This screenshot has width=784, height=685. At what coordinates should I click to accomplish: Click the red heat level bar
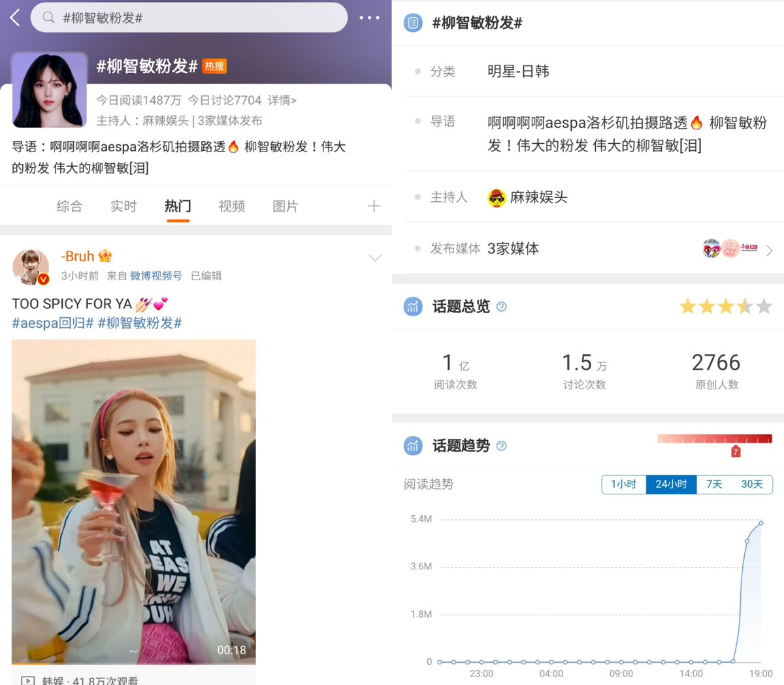tap(715, 439)
